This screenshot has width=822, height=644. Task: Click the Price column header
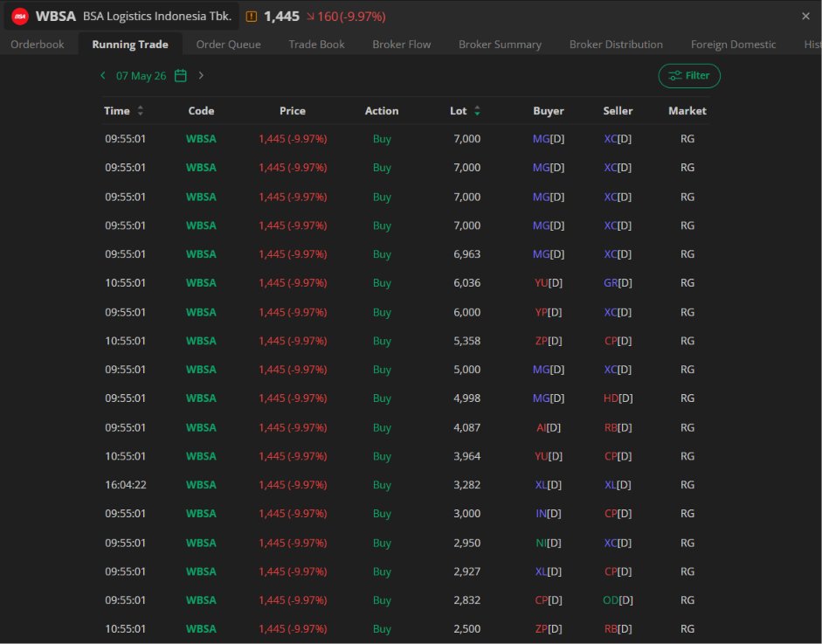pyautogui.click(x=293, y=111)
